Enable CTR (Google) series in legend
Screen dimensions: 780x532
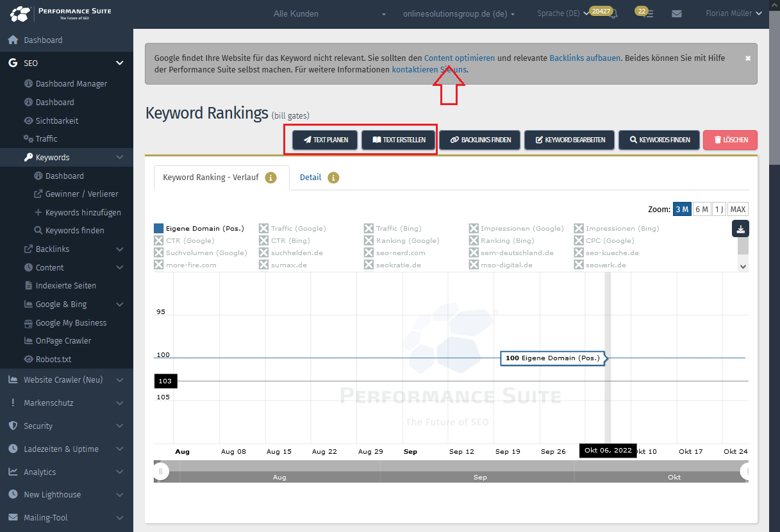tap(184, 240)
